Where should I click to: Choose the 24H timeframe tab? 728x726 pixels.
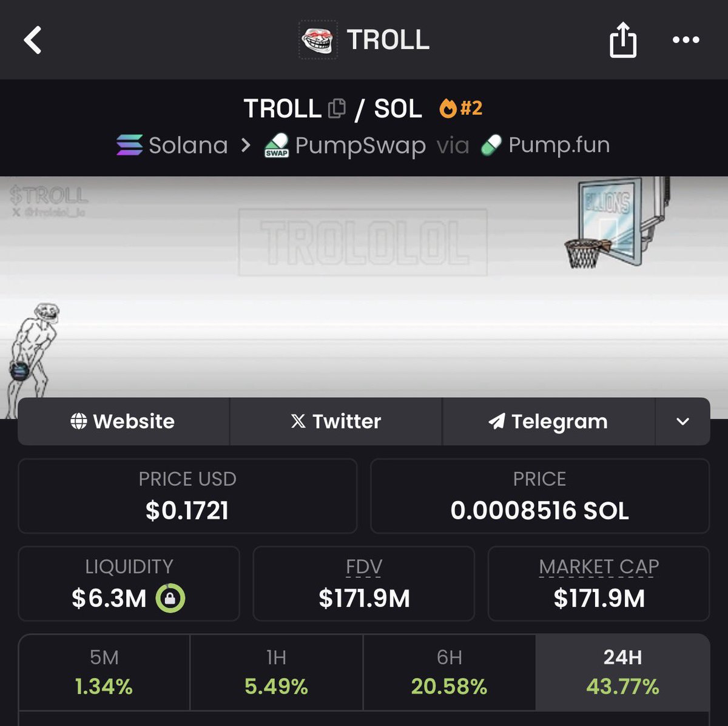pyautogui.click(x=622, y=672)
